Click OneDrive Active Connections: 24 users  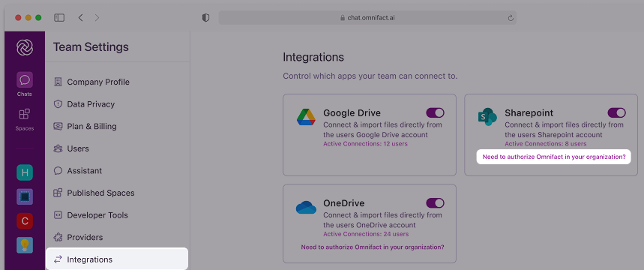366,234
